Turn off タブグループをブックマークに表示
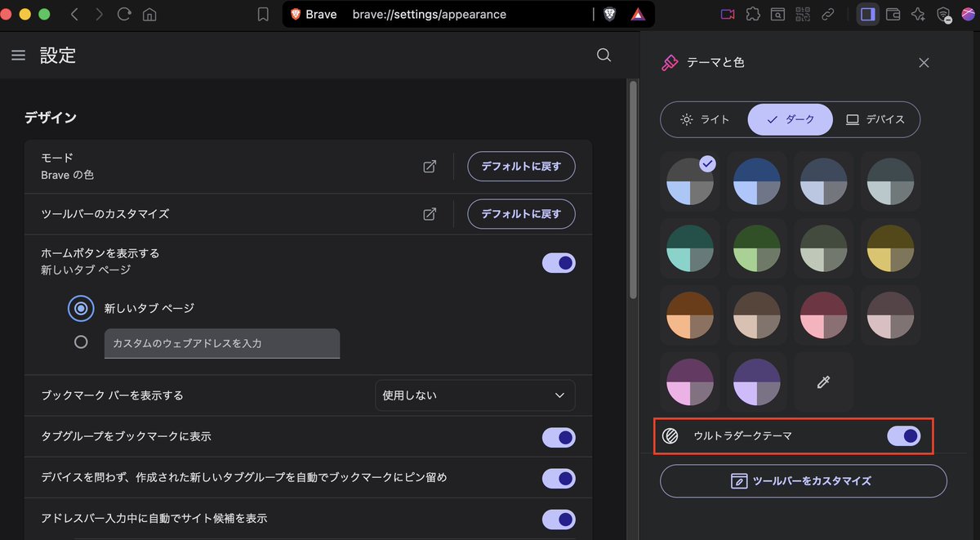 [559, 437]
